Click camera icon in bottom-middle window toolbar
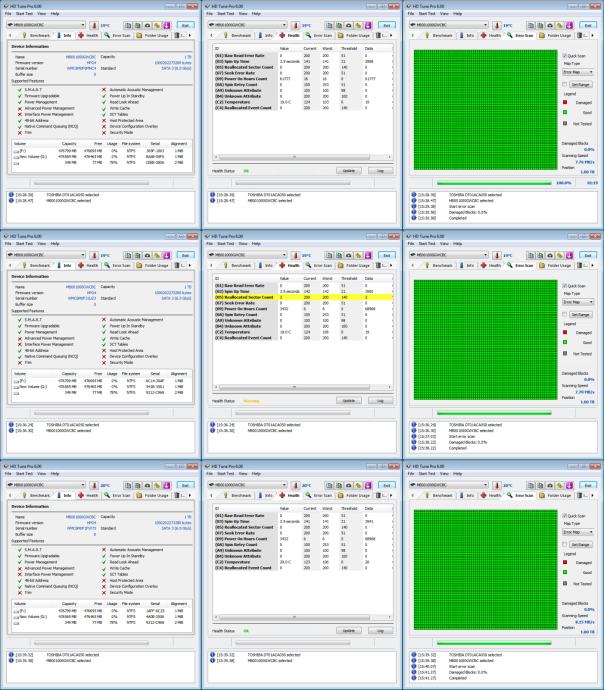Image resolution: width=604 pixels, height=690 pixels. point(348,485)
